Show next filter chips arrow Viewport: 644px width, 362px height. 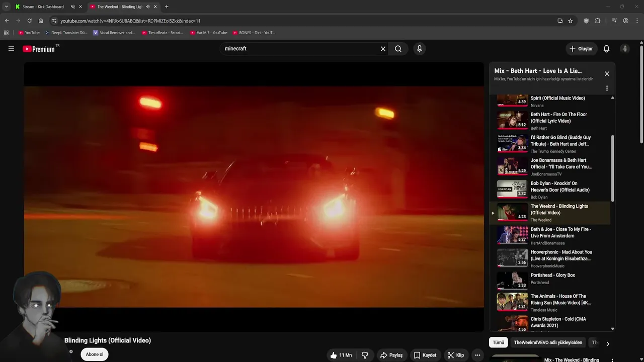pyautogui.click(x=607, y=343)
